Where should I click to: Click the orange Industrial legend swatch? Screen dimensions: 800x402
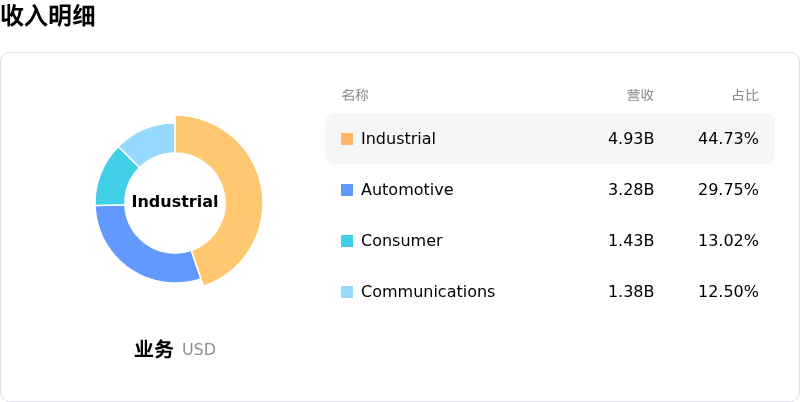coord(347,139)
